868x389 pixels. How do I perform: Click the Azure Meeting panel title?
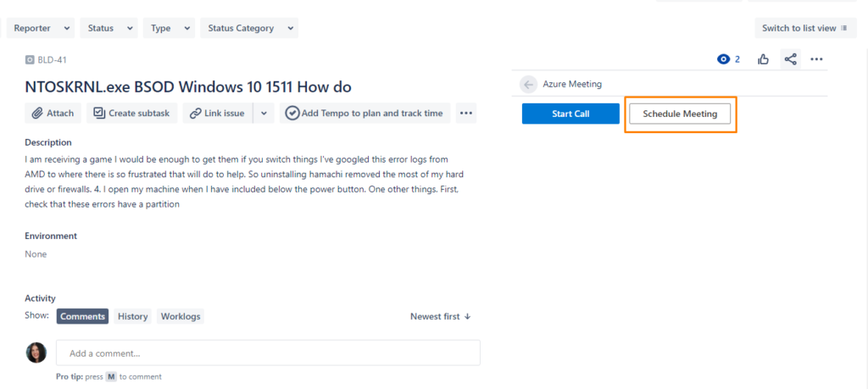(x=572, y=85)
